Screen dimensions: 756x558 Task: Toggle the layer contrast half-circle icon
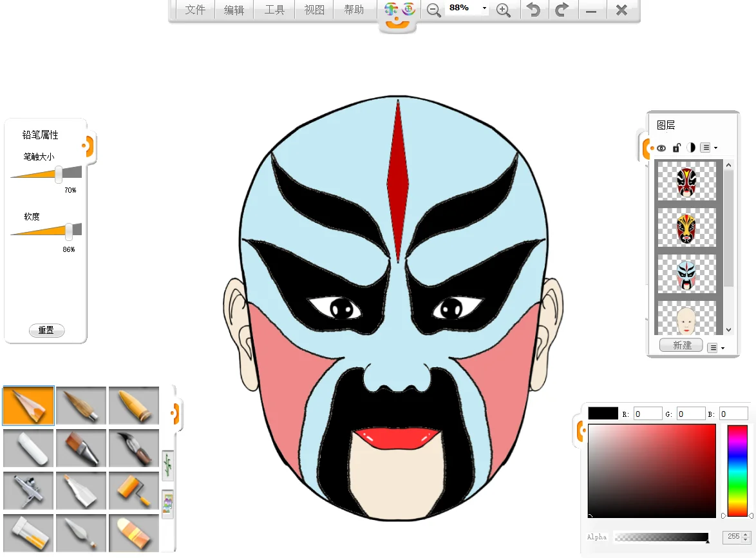click(x=690, y=148)
